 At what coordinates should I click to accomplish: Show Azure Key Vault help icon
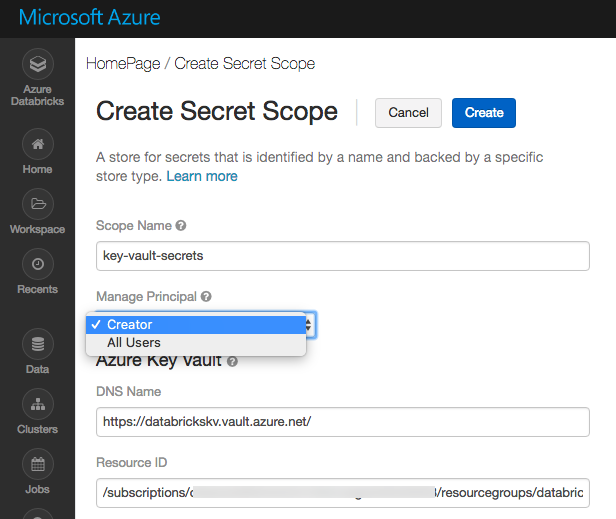click(232, 361)
